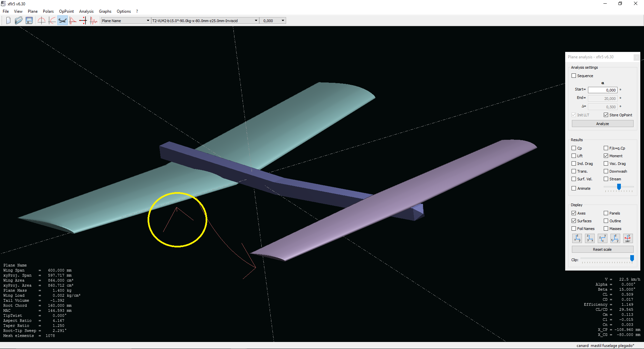Open the stability analysis waveform icon

tap(94, 21)
